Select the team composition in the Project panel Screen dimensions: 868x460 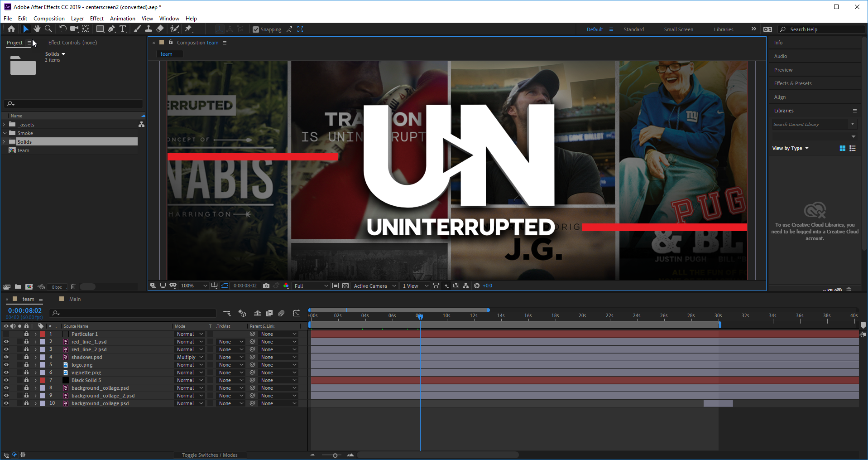coord(24,150)
